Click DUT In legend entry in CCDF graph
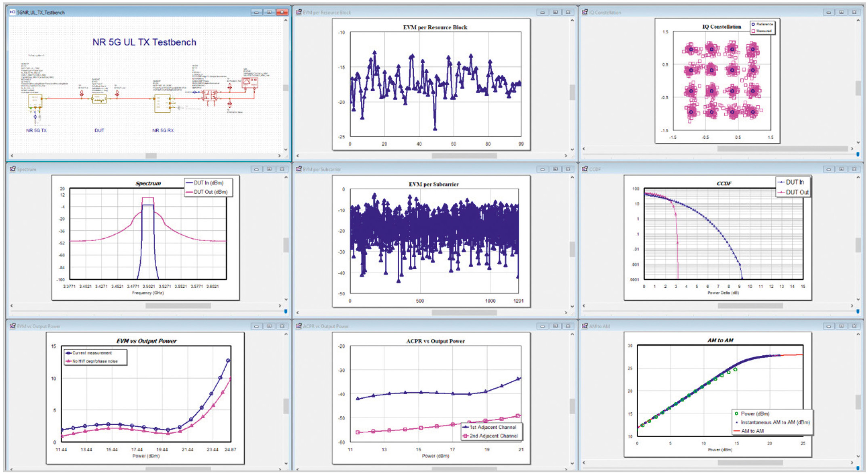This screenshot has width=868, height=474. pyautogui.click(x=794, y=182)
